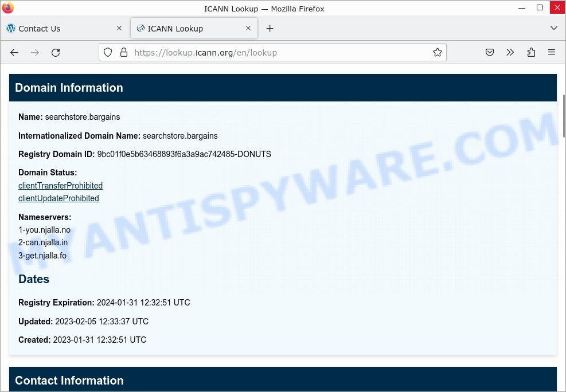Select the Registry Domain ID value
566x392 pixels.
pos(184,154)
